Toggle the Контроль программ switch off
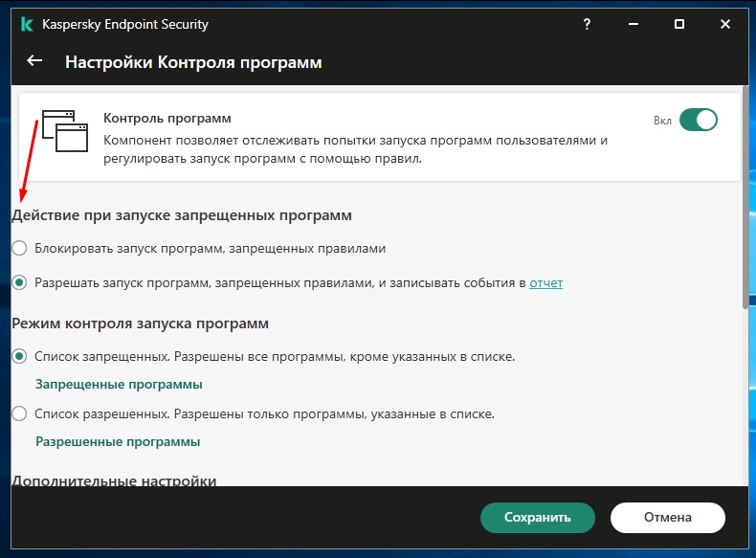Viewport: 756px width, 558px height. coord(698,121)
